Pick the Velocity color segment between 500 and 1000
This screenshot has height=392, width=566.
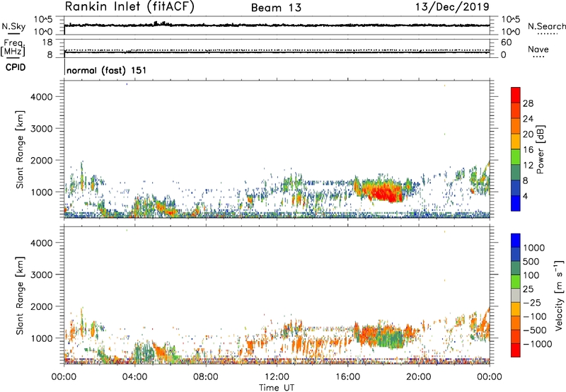click(516, 254)
